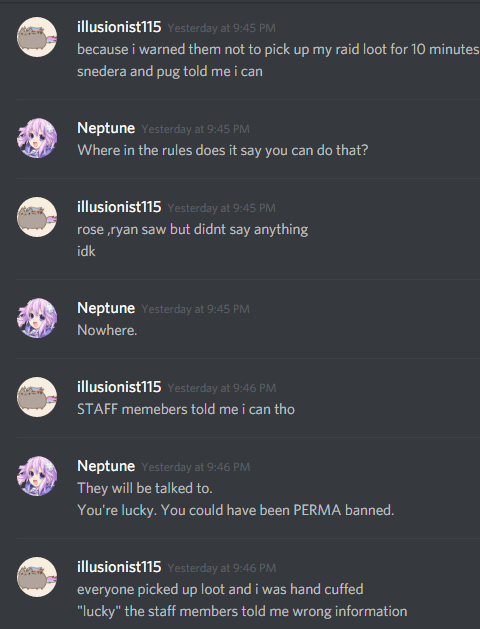Image resolution: width=480 pixels, height=629 pixels.
Task: Open Neptune's avatar beside the rules question
Action: click(x=37, y=138)
